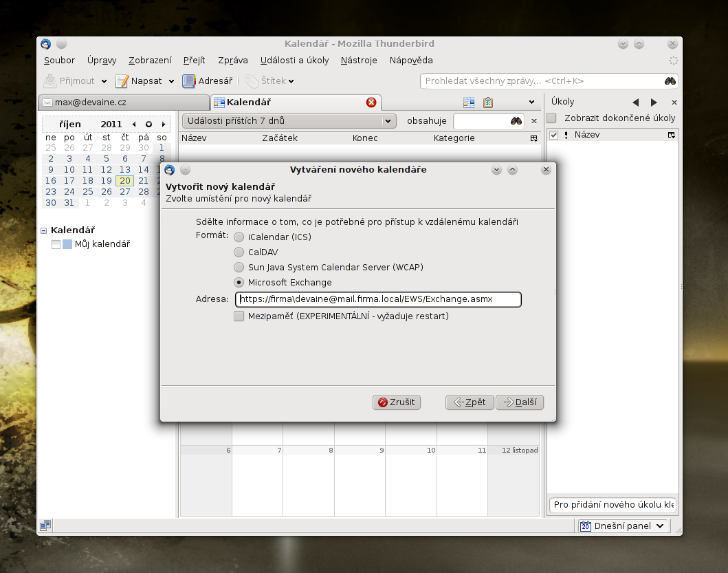Click the Štítek tag icon

coord(251,81)
